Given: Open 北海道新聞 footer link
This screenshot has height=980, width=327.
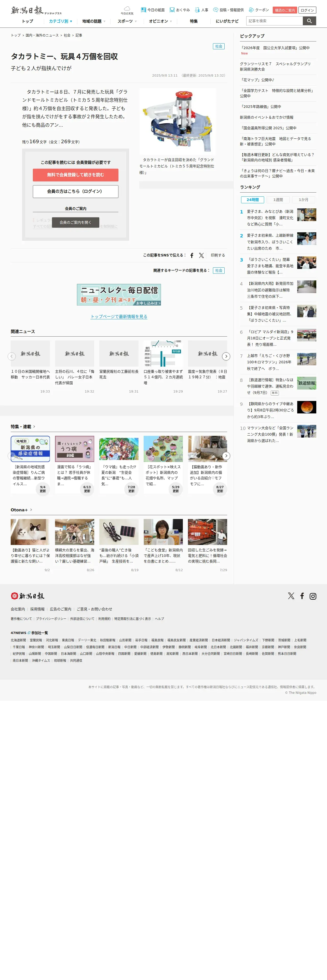Looking at the screenshot, I should (x=18, y=640).
